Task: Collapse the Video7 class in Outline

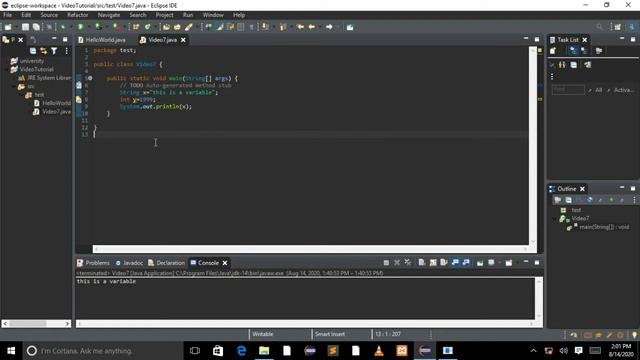Action: coord(555,219)
